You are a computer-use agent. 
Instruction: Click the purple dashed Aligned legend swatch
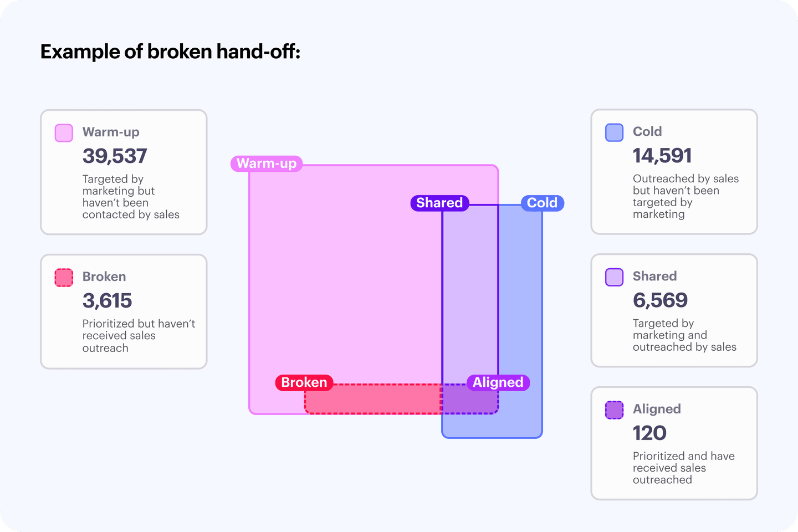click(614, 410)
